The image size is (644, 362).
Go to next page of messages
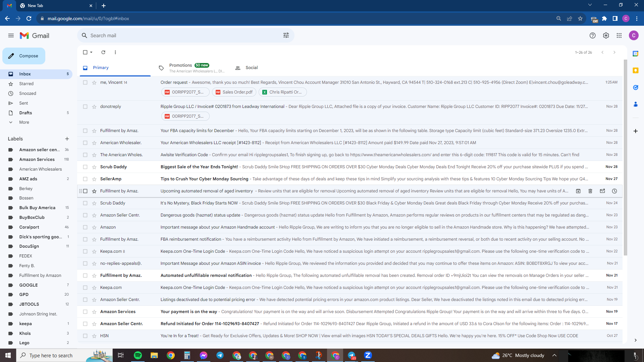614,52
